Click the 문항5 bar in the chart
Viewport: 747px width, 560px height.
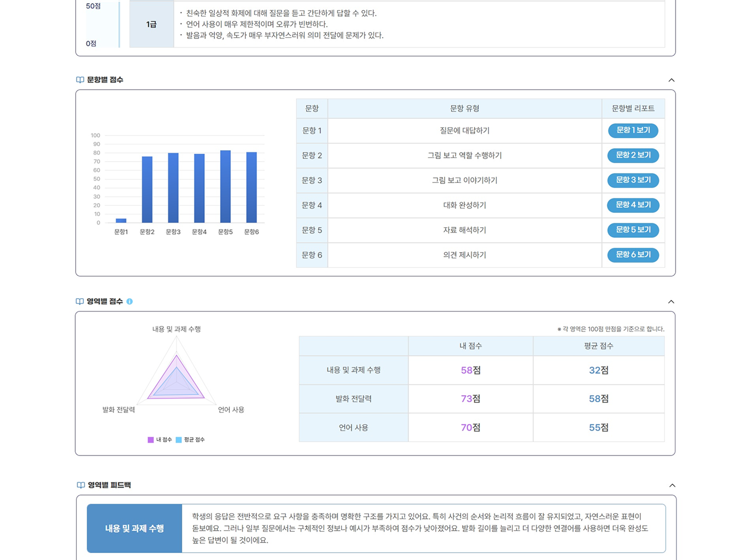coord(226,187)
